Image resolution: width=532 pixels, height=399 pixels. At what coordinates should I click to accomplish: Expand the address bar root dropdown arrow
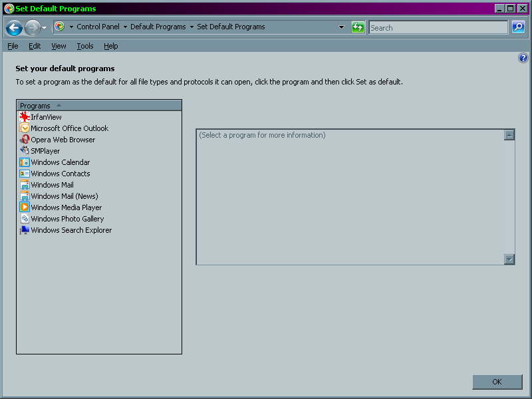(71, 27)
